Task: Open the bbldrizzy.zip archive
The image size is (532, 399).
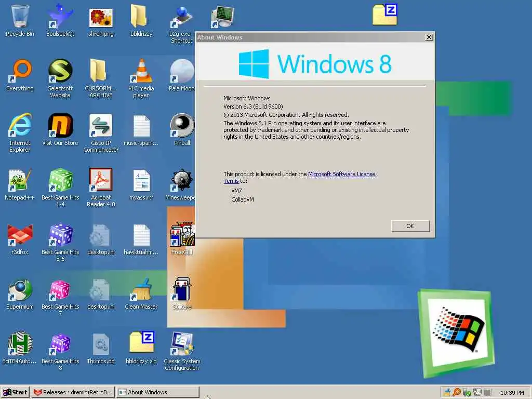Action: click(x=141, y=348)
